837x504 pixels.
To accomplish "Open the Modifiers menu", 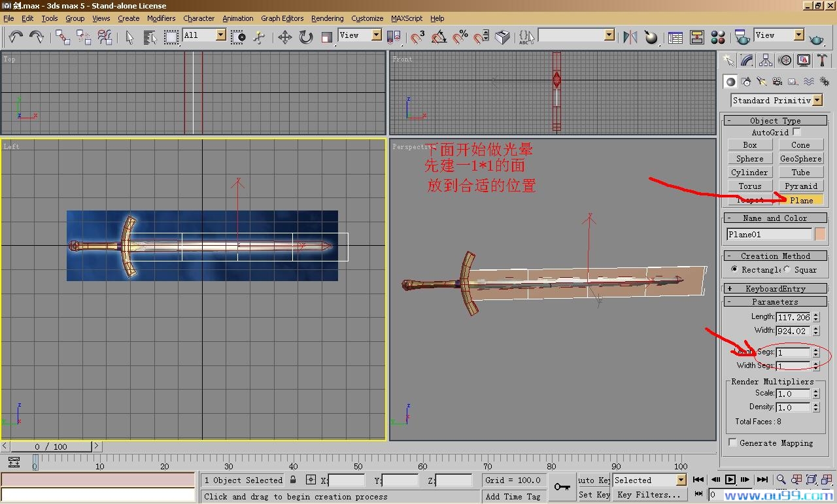I will tap(161, 18).
